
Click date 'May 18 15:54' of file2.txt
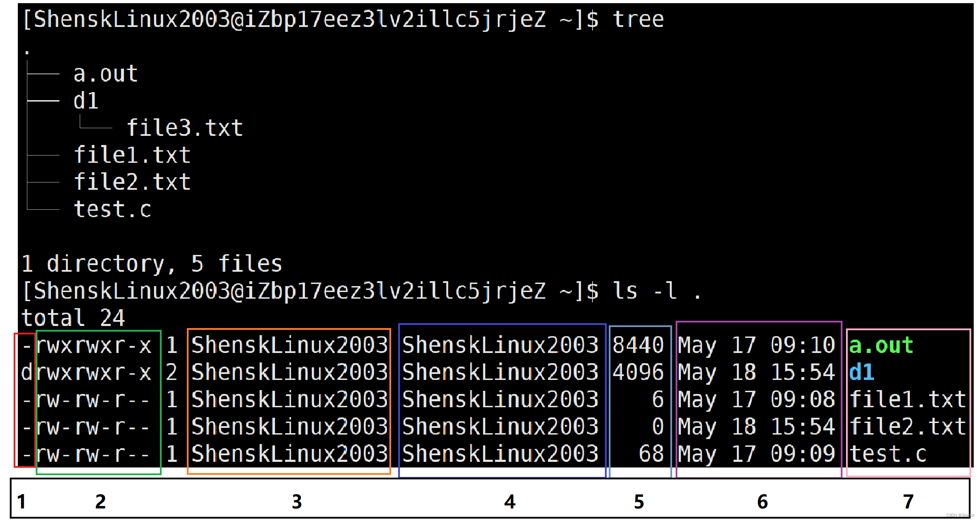(757, 427)
